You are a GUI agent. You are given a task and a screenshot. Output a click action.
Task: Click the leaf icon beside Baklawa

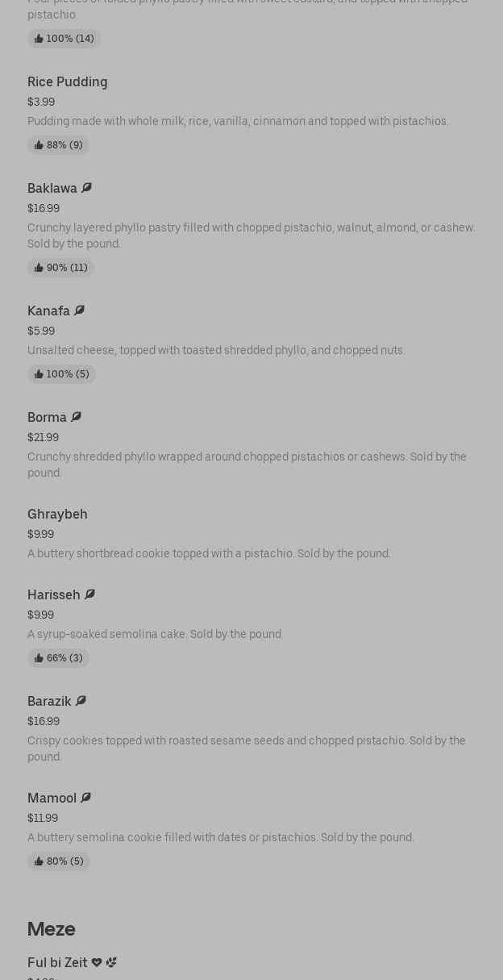[x=86, y=188]
